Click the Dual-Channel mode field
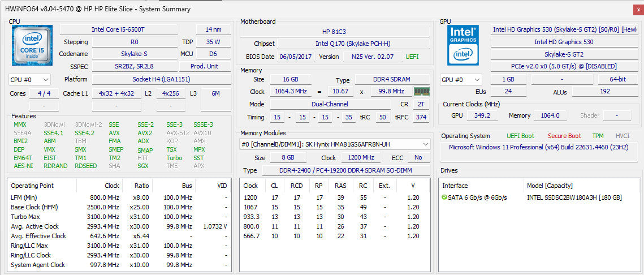Image resolution: width=644 pixels, height=275 pixels. coord(331,105)
